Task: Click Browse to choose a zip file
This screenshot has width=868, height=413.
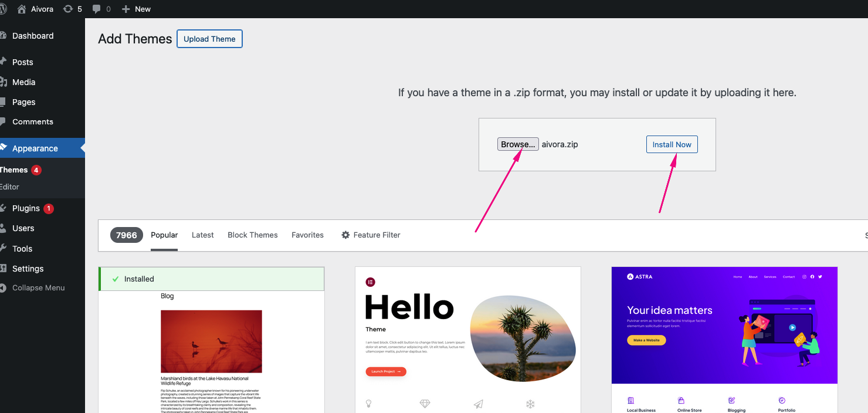Action: 517,144
